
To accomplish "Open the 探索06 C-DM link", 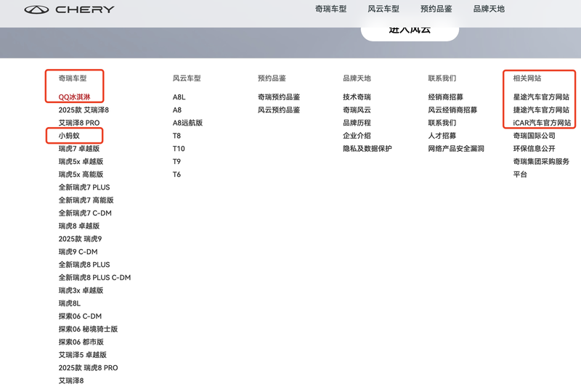I will point(80,316).
